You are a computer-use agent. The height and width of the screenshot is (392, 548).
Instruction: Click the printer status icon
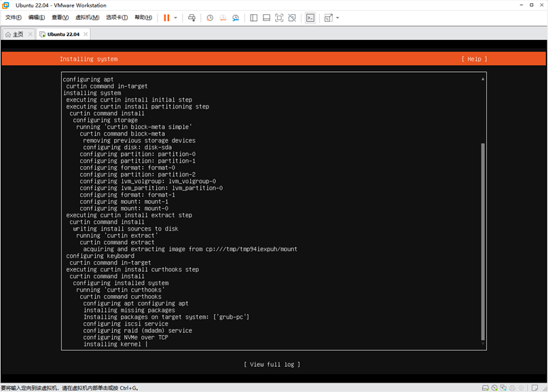click(x=513, y=388)
